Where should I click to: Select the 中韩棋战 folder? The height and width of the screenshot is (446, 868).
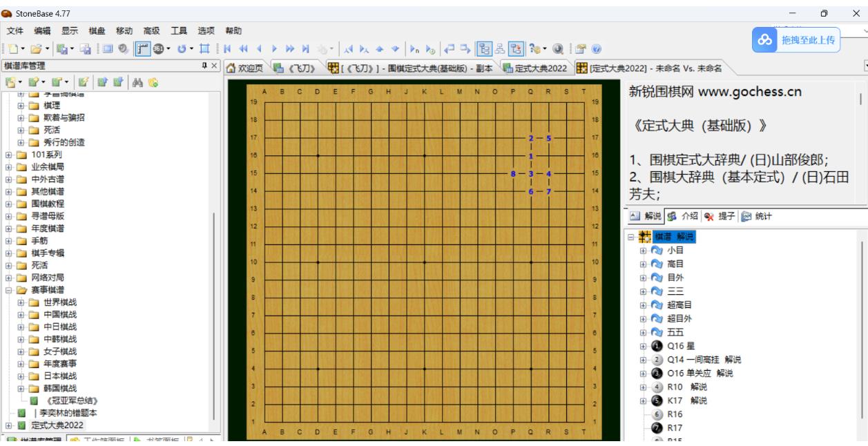click(60, 339)
